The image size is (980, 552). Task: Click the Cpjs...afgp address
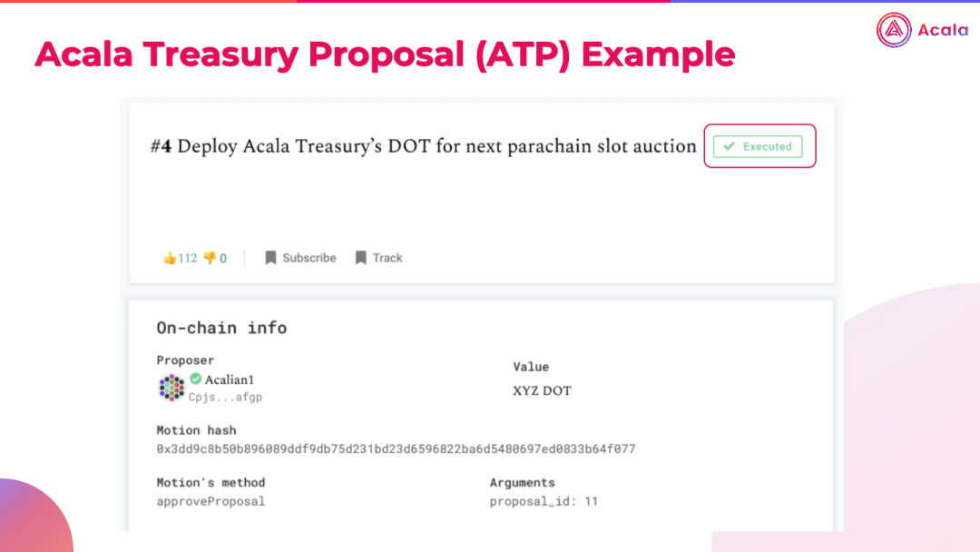point(225,397)
